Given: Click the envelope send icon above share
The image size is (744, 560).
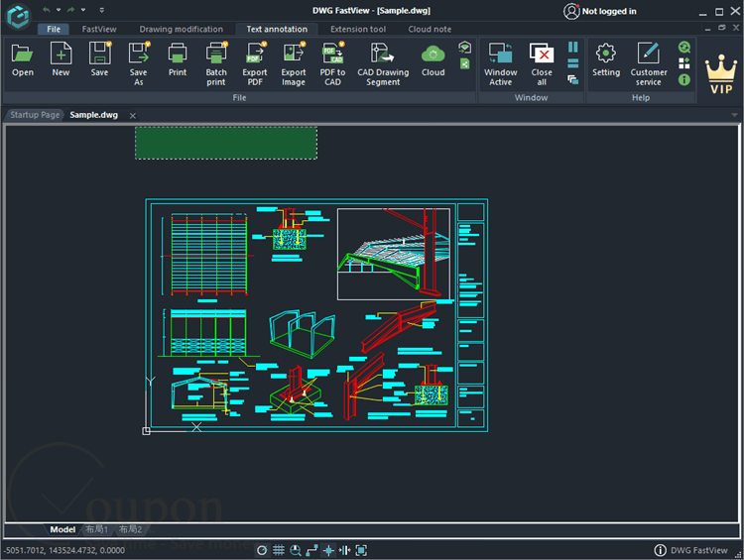Looking at the screenshot, I should pyautogui.click(x=465, y=47).
